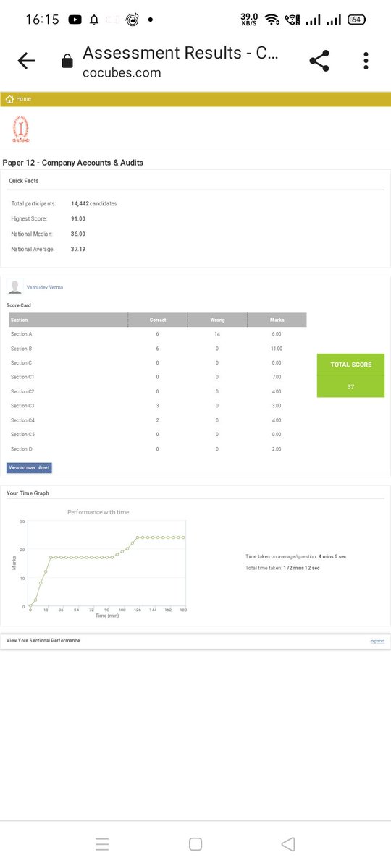This screenshot has height=868, width=391.
Task: Tap the music app status icon
Action: [132, 20]
